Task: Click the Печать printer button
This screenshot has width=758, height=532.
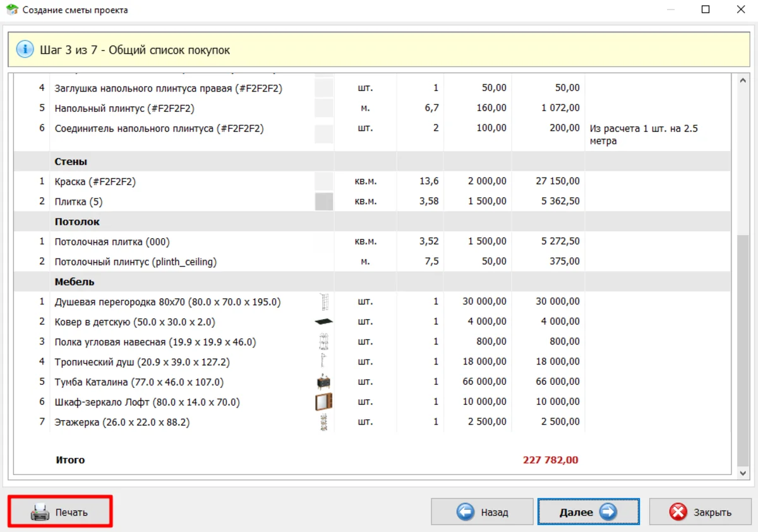Action: pyautogui.click(x=60, y=512)
